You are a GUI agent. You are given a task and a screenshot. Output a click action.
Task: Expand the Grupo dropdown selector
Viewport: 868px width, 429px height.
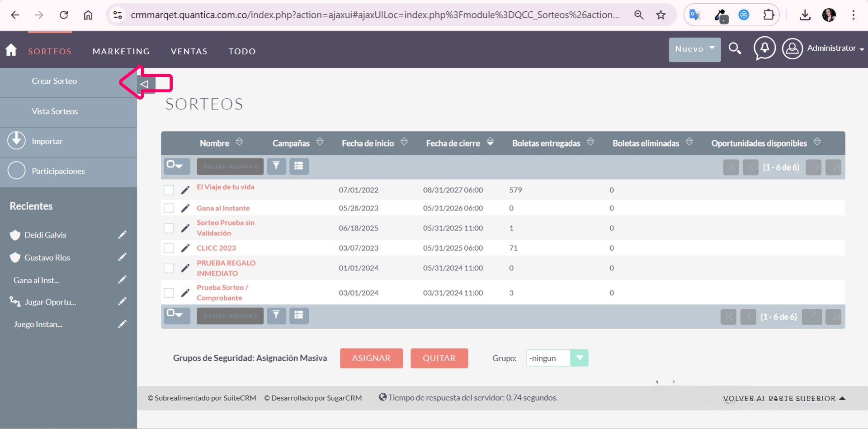pyautogui.click(x=579, y=358)
